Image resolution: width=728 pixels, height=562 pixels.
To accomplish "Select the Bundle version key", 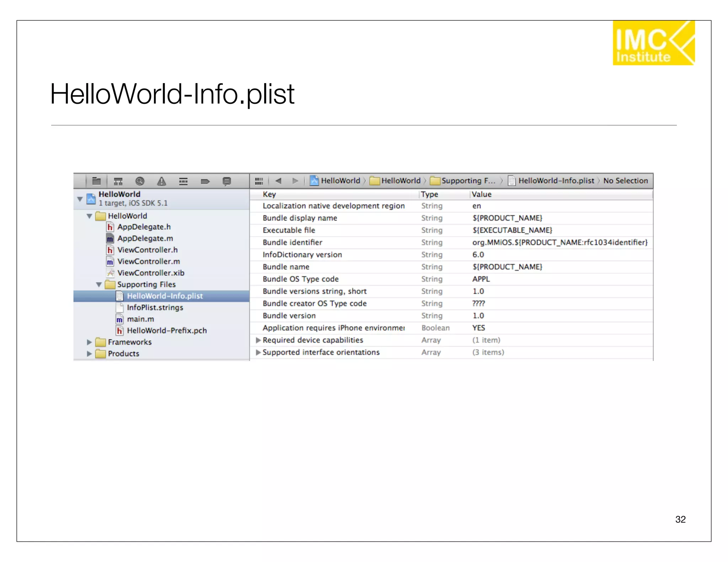I will coord(289,316).
